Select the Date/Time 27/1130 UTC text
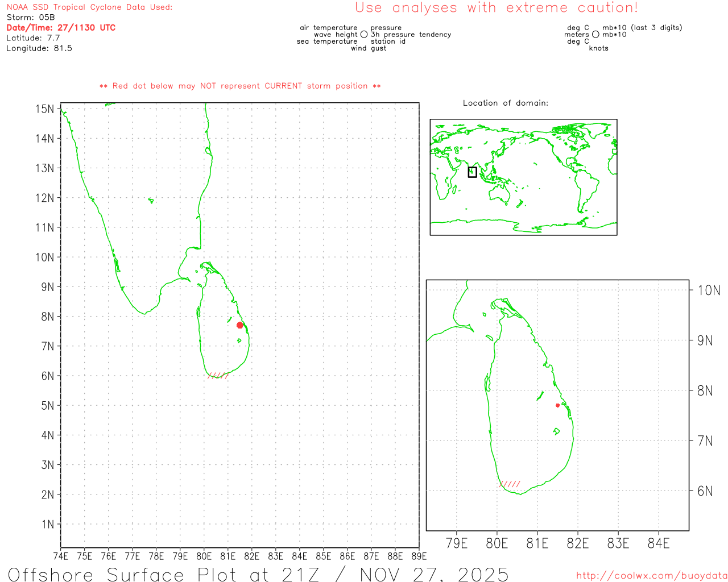 [x=61, y=28]
